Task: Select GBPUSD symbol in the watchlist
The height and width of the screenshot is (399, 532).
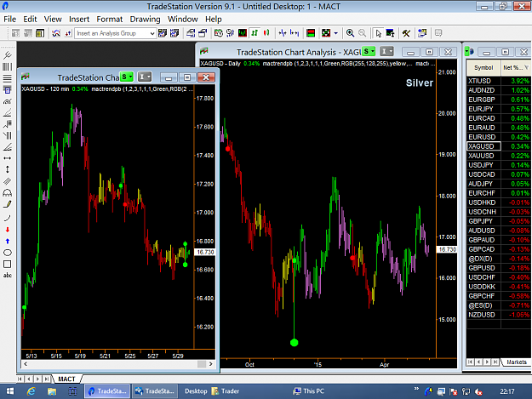Action: tap(482, 268)
